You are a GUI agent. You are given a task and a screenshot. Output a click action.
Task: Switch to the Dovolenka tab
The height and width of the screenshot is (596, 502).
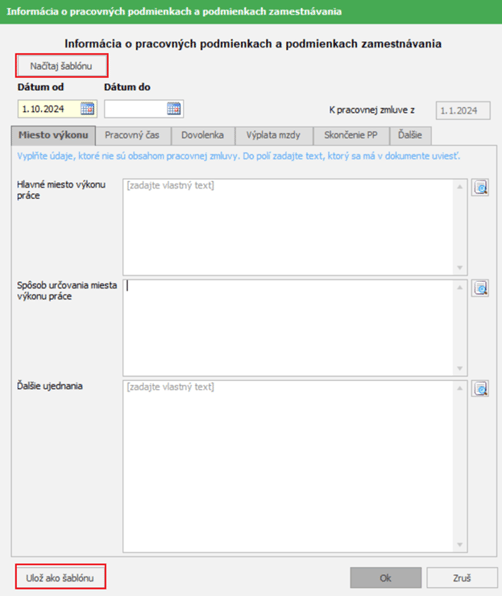(x=203, y=135)
